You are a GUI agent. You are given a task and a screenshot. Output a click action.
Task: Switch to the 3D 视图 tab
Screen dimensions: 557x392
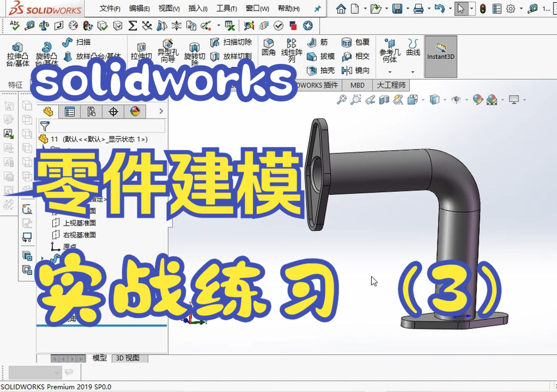pyautogui.click(x=128, y=358)
